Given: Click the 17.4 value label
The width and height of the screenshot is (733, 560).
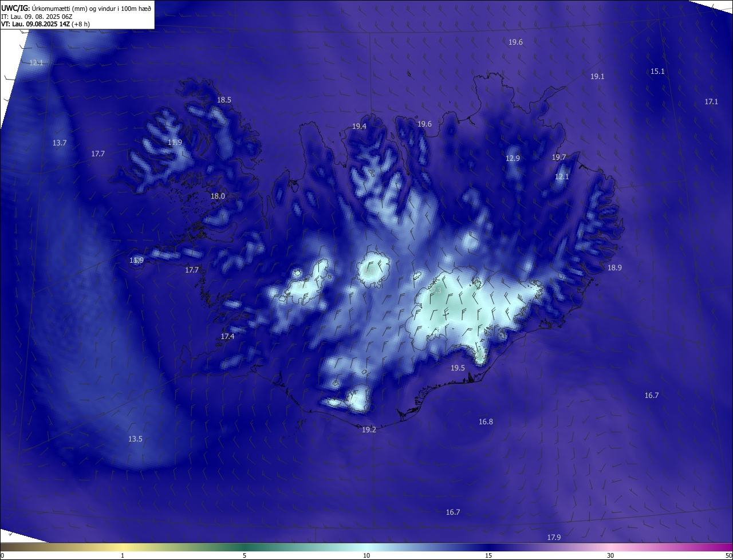Looking at the screenshot, I should tap(227, 336).
